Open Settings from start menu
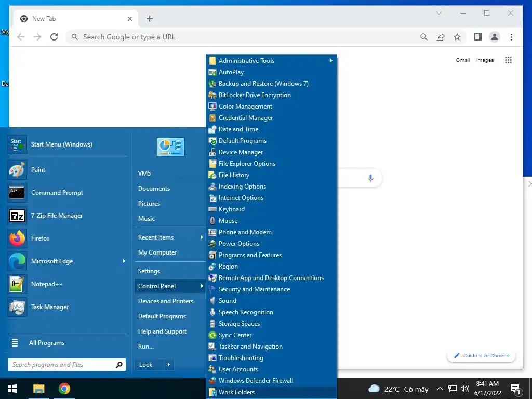This screenshot has width=532, height=399. (x=170, y=271)
